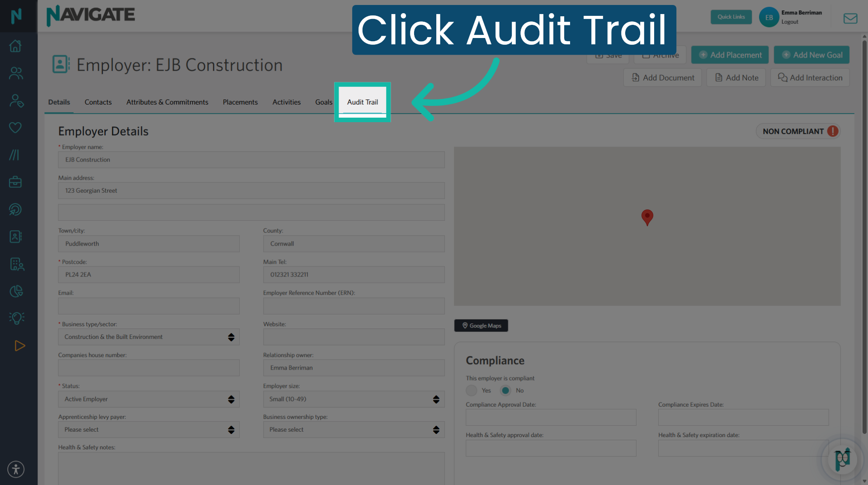Click the Health & Safety notes text area
The width and height of the screenshot is (868, 485).
(251, 469)
